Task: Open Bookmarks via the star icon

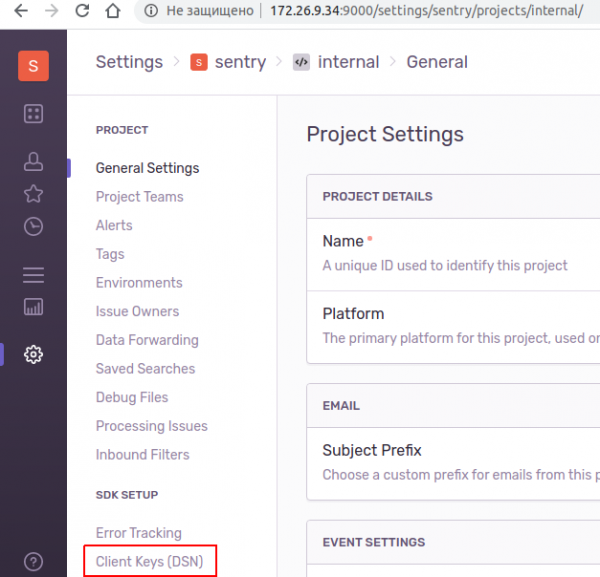Action: 33,193
